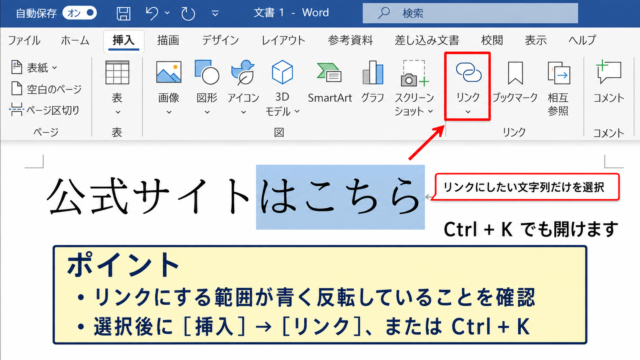
Task: Expand the アイコン dropdown chevron
Action: click(243, 112)
